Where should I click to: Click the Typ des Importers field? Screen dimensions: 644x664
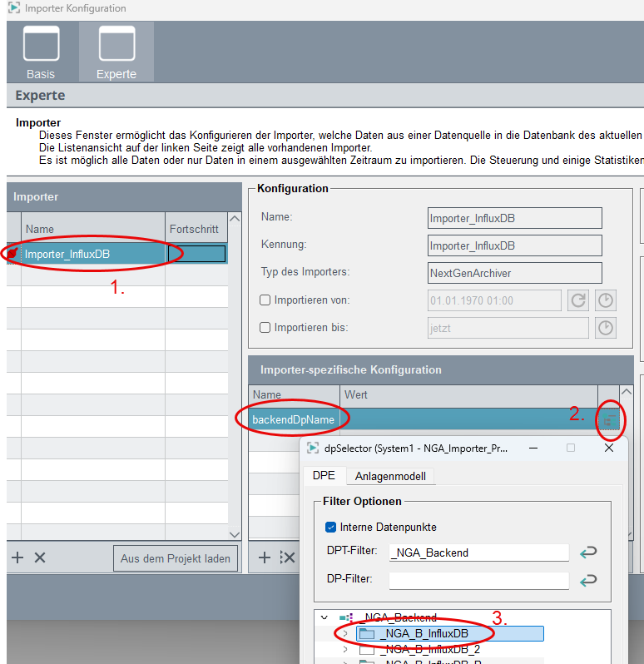pyautogui.click(x=514, y=273)
